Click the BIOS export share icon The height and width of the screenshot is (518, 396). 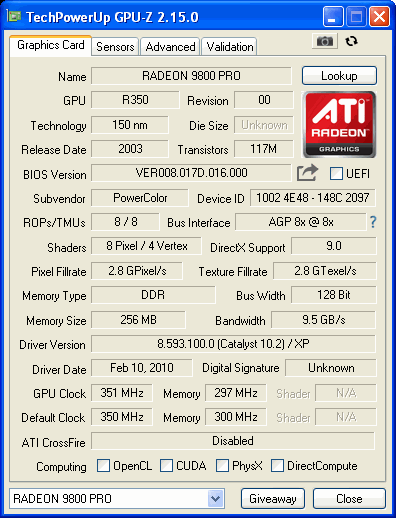(x=307, y=173)
